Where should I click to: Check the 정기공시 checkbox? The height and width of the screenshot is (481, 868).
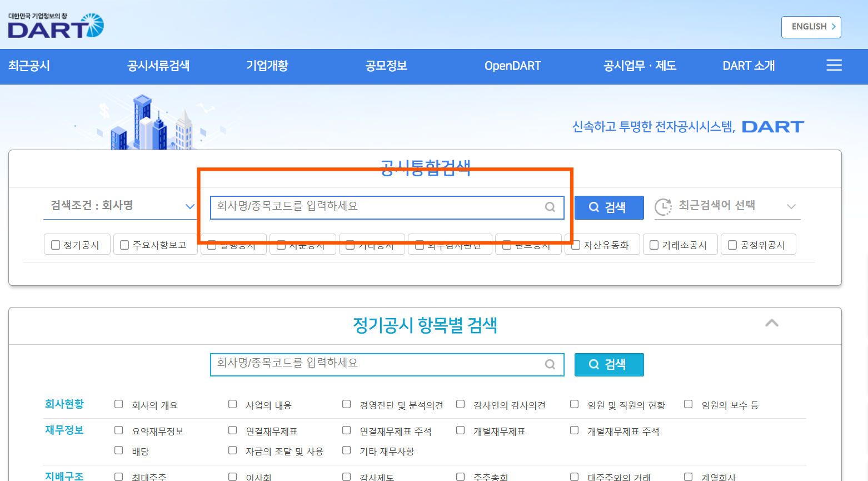tap(56, 245)
